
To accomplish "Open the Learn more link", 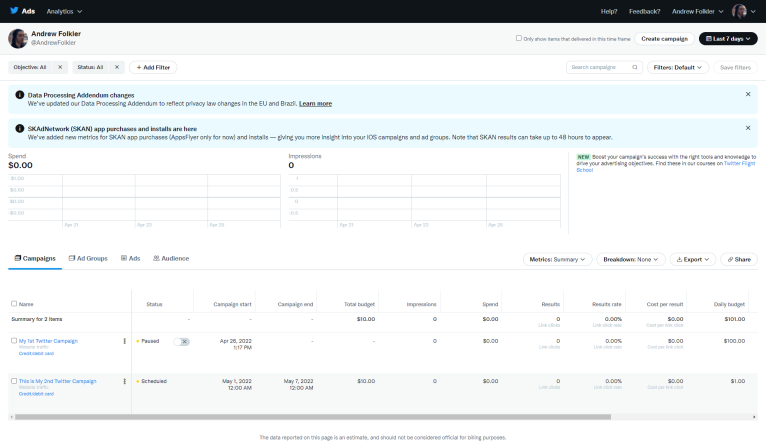I will point(315,103).
